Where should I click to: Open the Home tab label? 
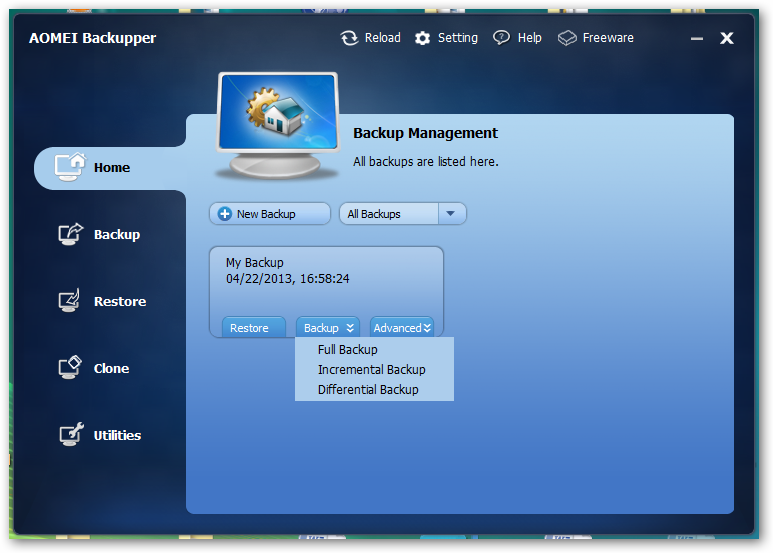pos(112,168)
